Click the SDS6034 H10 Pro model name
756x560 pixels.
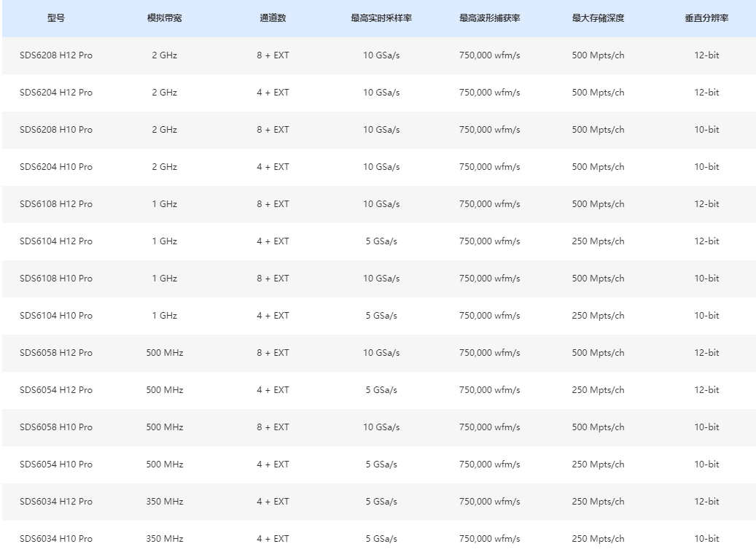[56, 539]
